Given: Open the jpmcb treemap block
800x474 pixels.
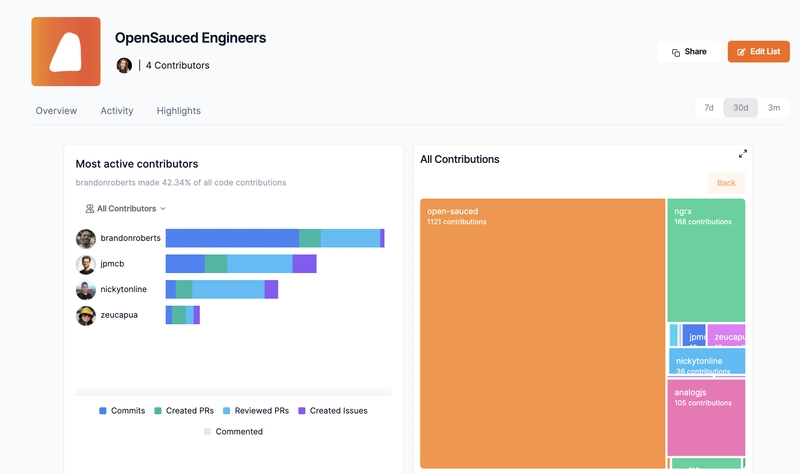Looking at the screenshot, I should (x=694, y=335).
